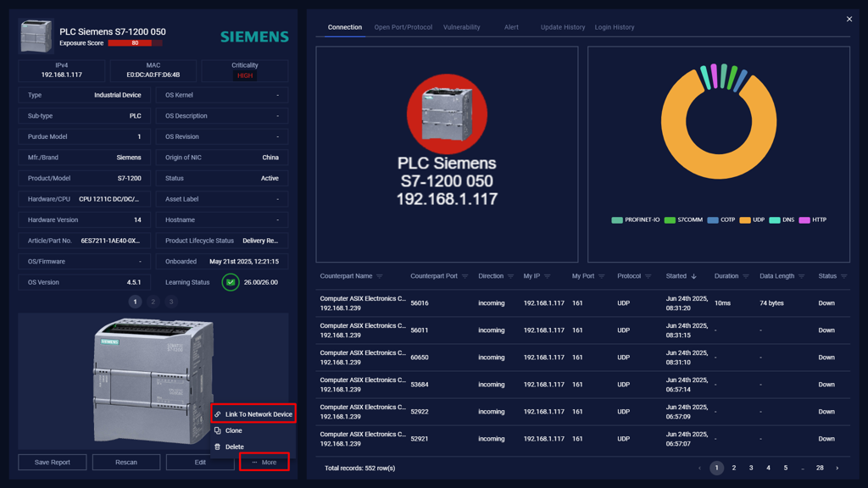Image resolution: width=868 pixels, height=488 pixels.
Task: Open the filter icon for Status column
Action: (844, 276)
